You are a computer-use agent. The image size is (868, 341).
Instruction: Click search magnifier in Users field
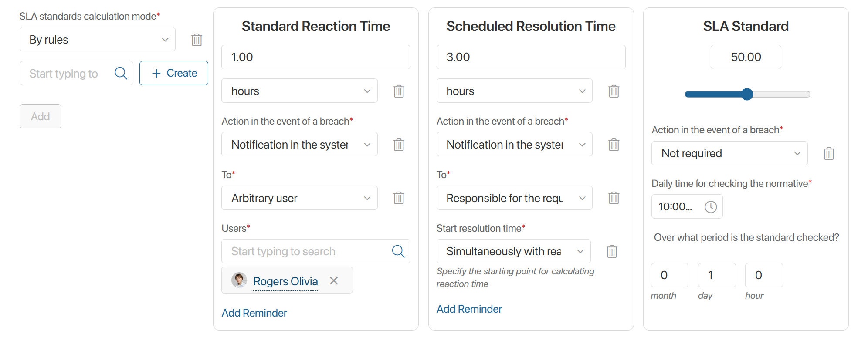tap(398, 251)
